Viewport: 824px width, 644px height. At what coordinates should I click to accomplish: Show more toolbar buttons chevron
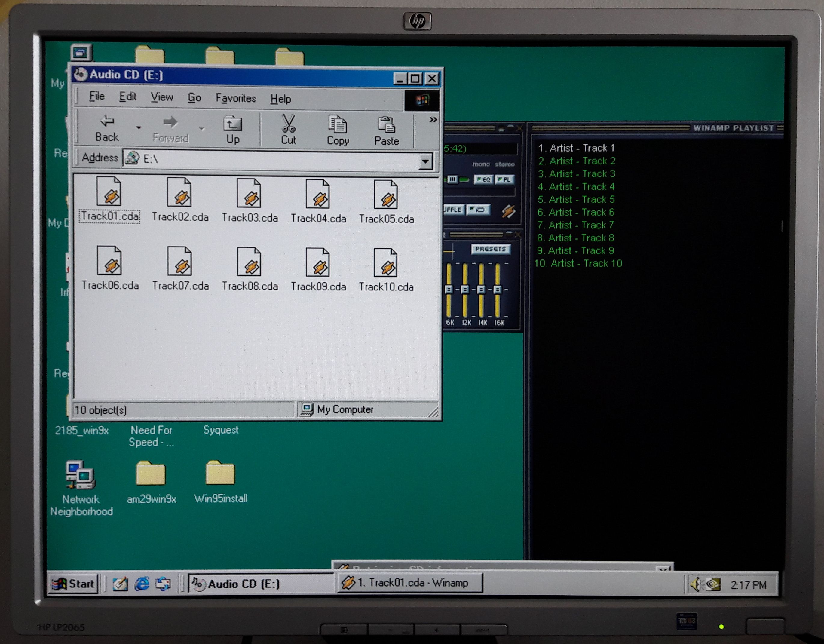click(433, 120)
